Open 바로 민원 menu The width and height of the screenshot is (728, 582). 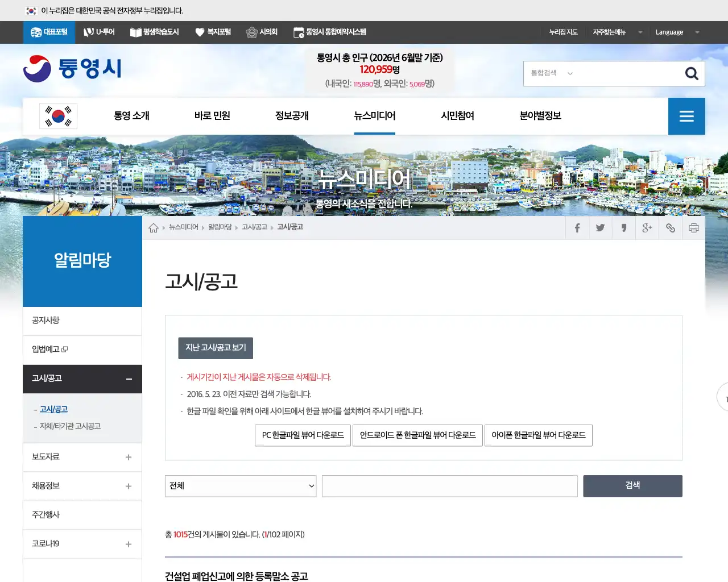212,116
